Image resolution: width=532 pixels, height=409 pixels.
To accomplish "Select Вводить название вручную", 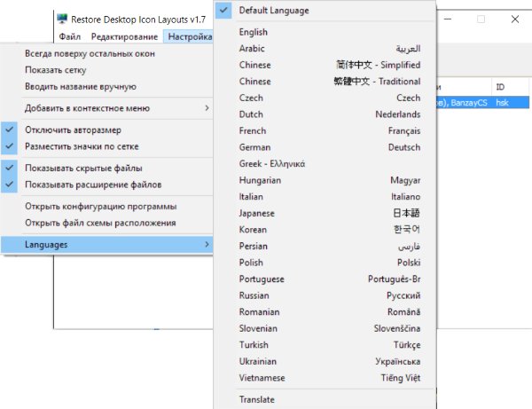I will 80,87.
